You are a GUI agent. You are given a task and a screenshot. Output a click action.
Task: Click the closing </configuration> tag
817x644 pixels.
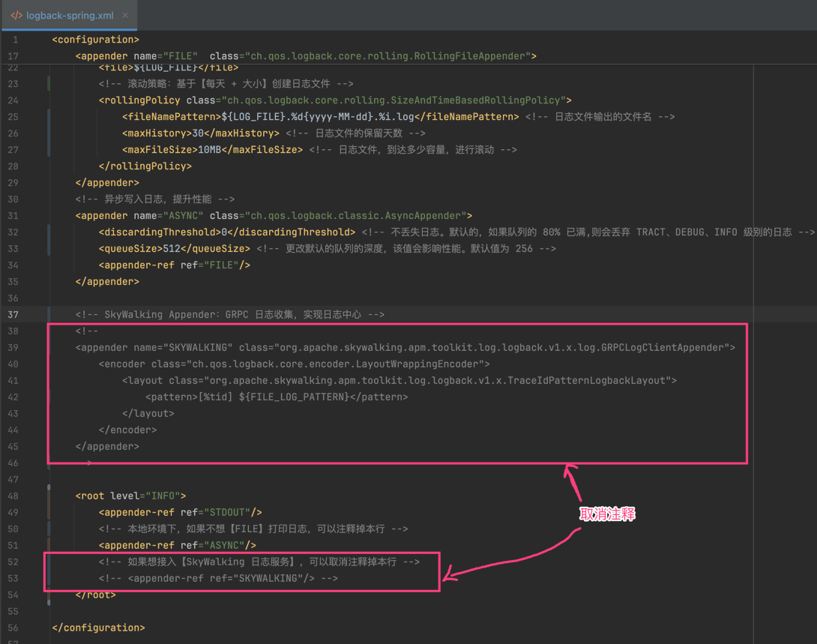(x=98, y=628)
